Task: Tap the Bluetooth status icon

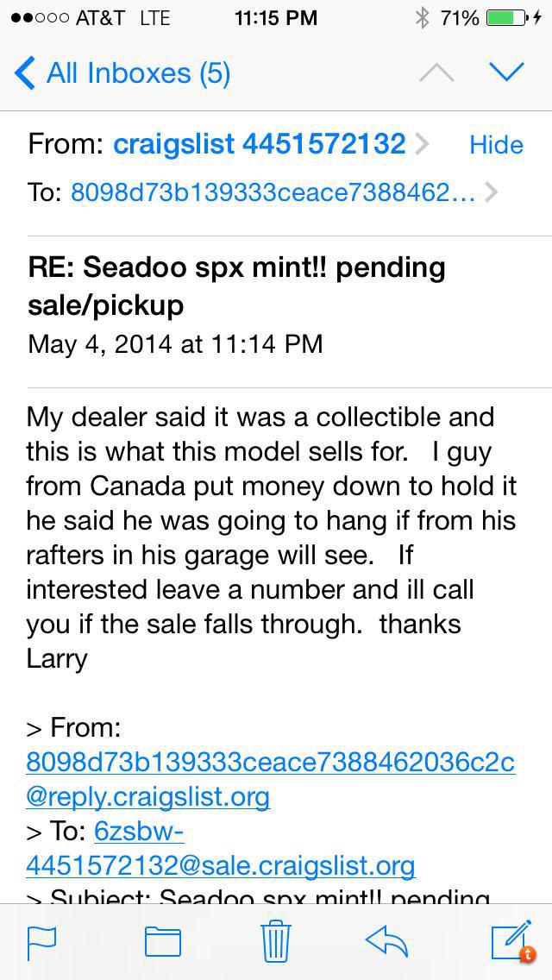Action: click(x=423, y=18)
